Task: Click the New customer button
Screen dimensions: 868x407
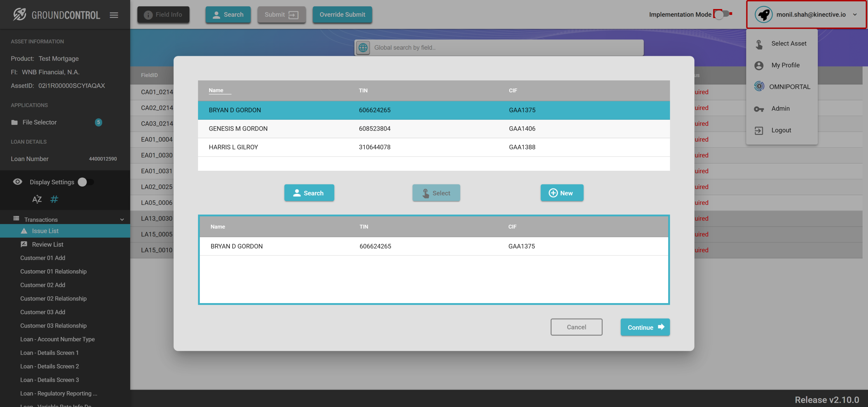Action: click(x=562, y=193)
